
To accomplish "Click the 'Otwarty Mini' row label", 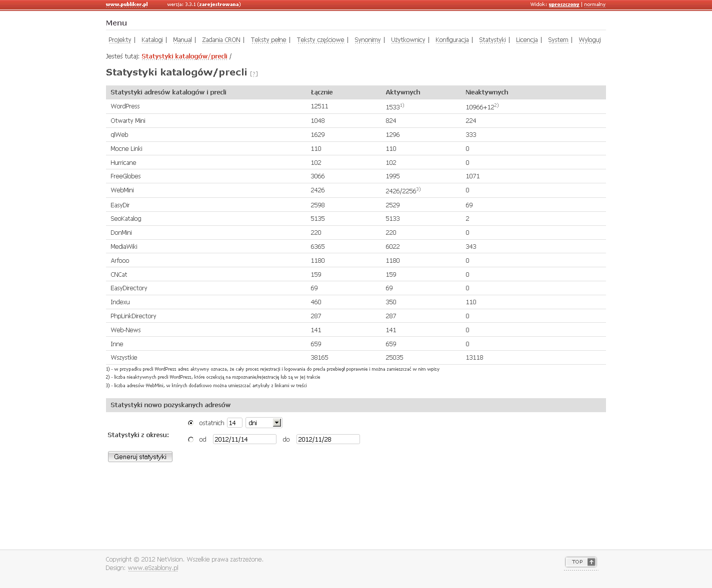I will coord(128,121).
